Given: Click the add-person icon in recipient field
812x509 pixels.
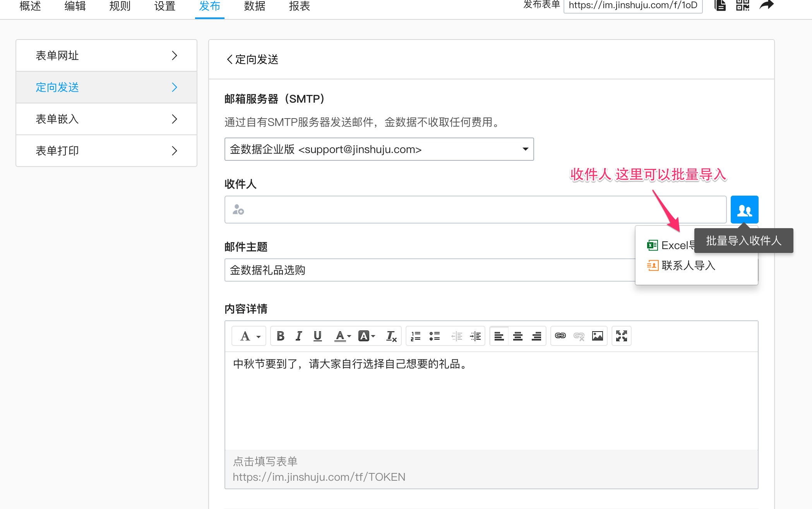Looking at the screenshot, I should 238,210.
